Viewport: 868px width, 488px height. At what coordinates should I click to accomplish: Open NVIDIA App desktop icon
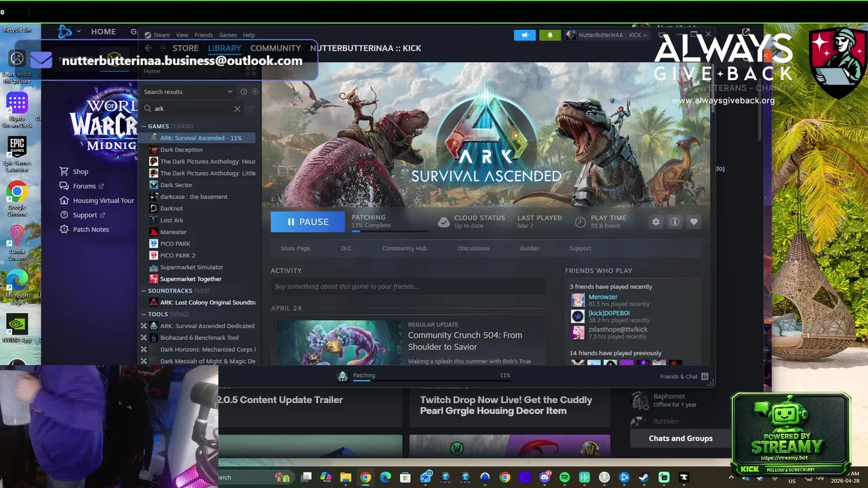tap(17, 328)
